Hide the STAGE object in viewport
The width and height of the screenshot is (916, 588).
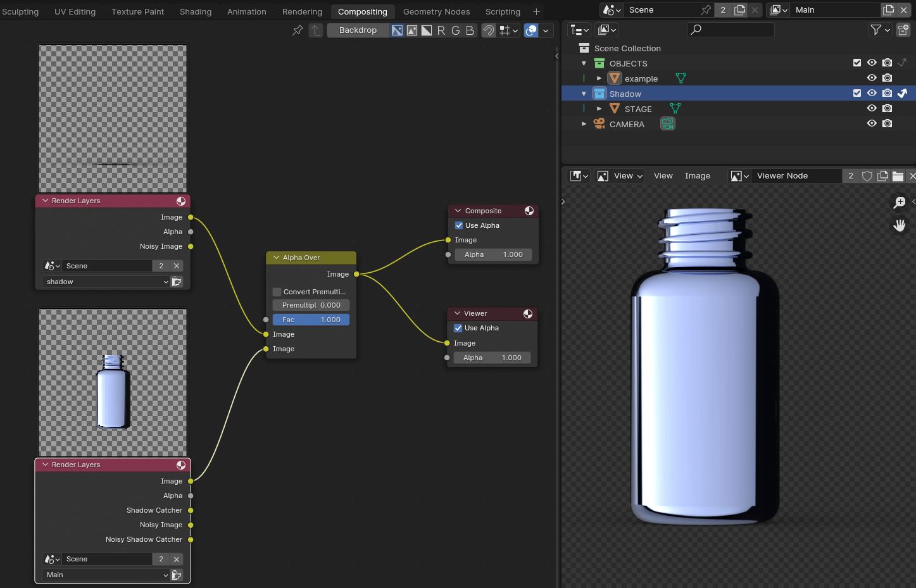pos(872,108)
